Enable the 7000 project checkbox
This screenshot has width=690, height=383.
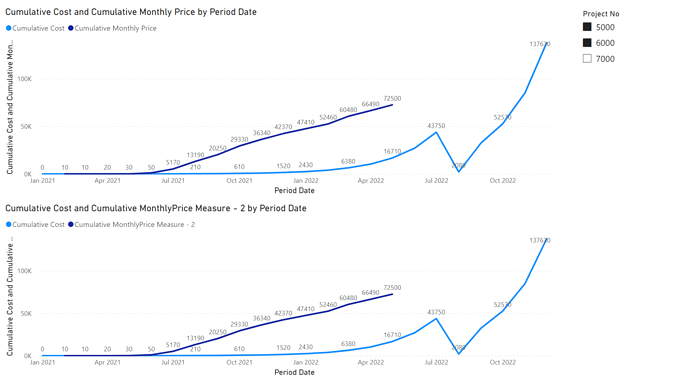coord(587,59)
